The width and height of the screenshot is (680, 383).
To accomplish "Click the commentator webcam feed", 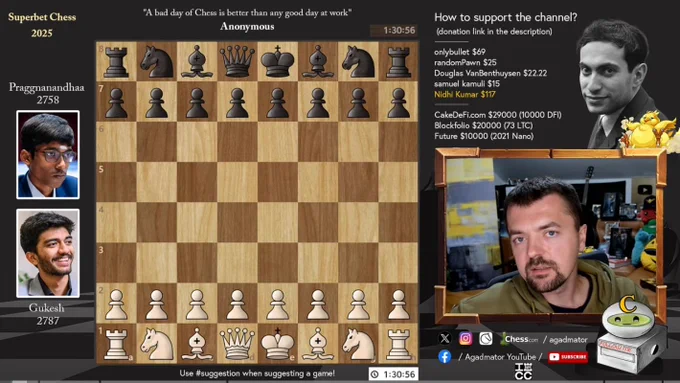I will [552, 235].
